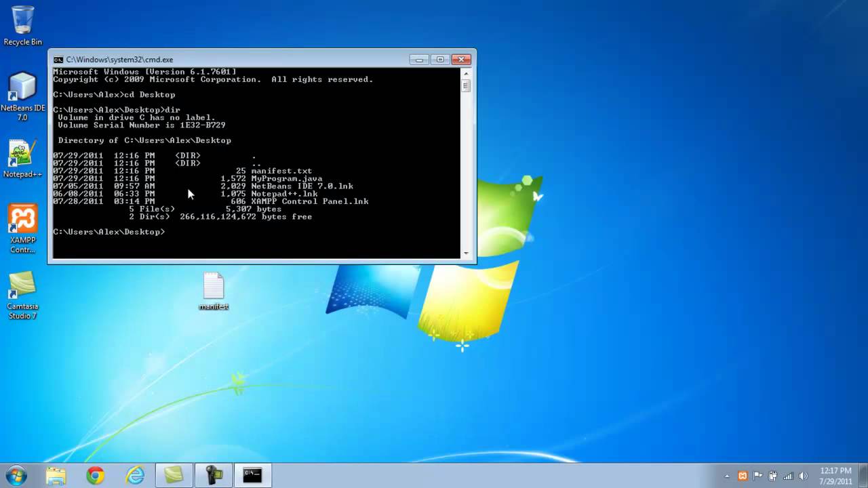Image resolution: width=868 pixels, height=488 pixels.
Task: Click the cmd scrollbar down arrow
Action: 466,253
